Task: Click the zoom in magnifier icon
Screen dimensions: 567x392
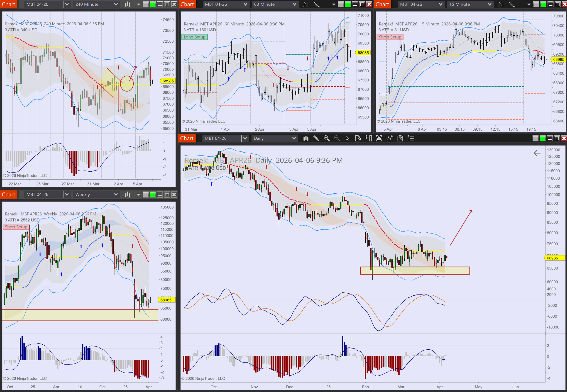Action: (x=327, y=139)
